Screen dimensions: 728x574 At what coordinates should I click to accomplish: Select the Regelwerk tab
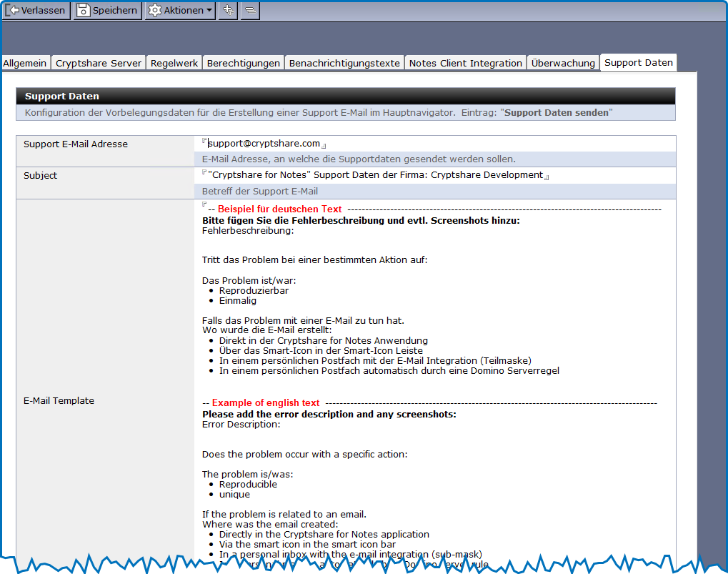pos(174,63)
